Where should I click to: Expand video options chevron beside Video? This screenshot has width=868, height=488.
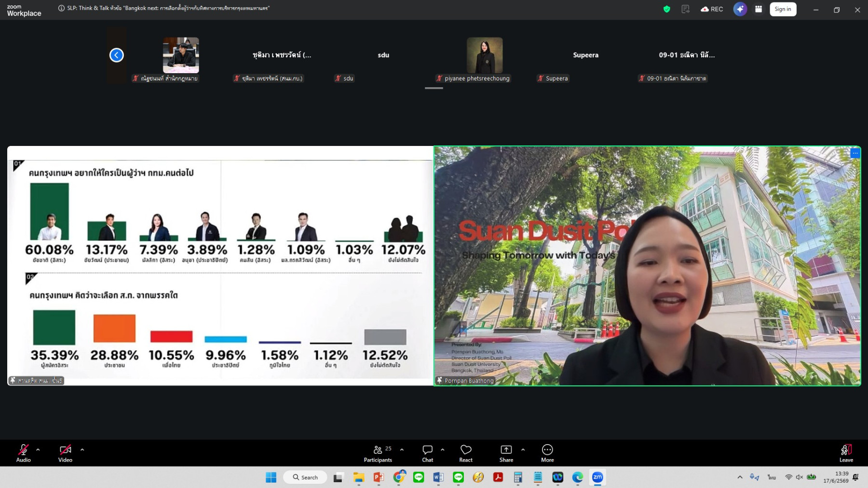[82, 449]
